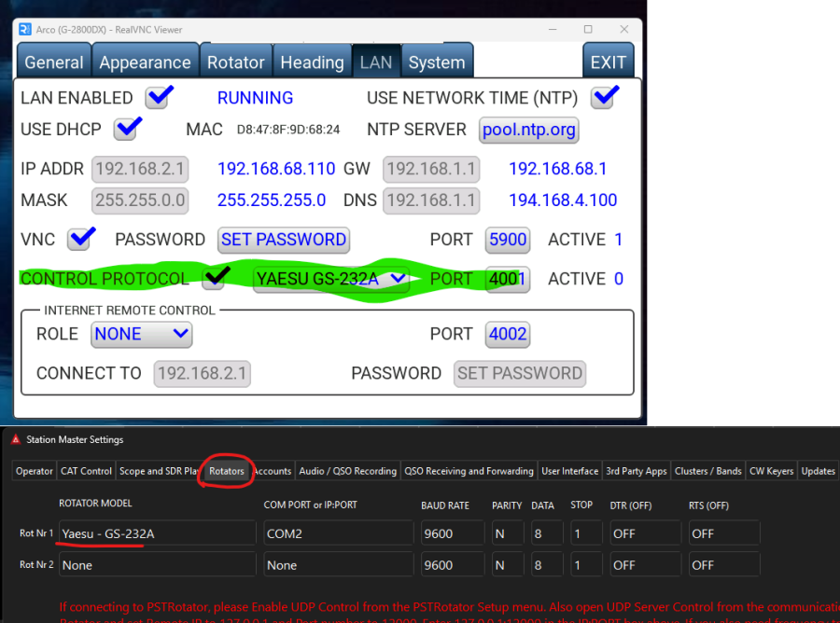Open the CAT Control tab

pyautogui.click(x=86, y=471)
